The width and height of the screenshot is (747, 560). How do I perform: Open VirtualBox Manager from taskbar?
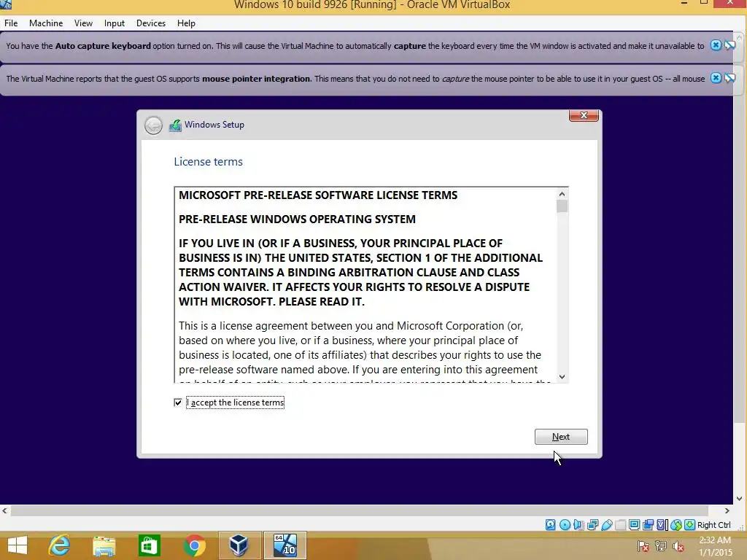[x=239, y=545]
